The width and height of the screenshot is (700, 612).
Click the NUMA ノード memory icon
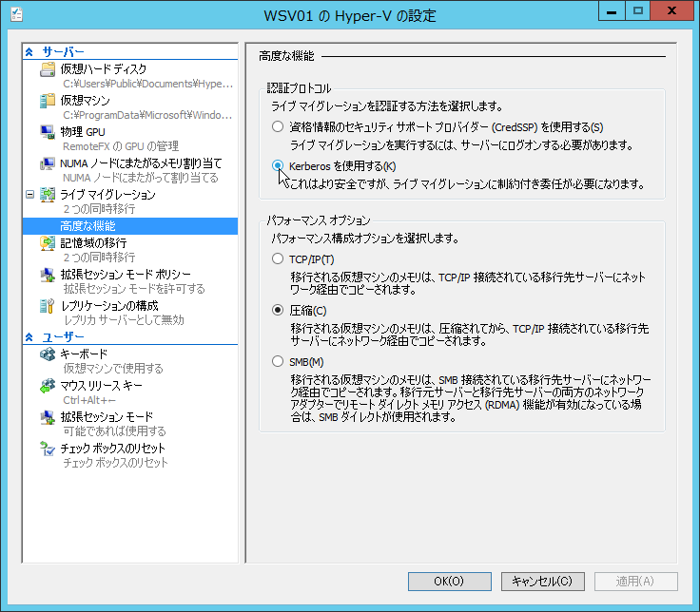[x=48, y=163]
